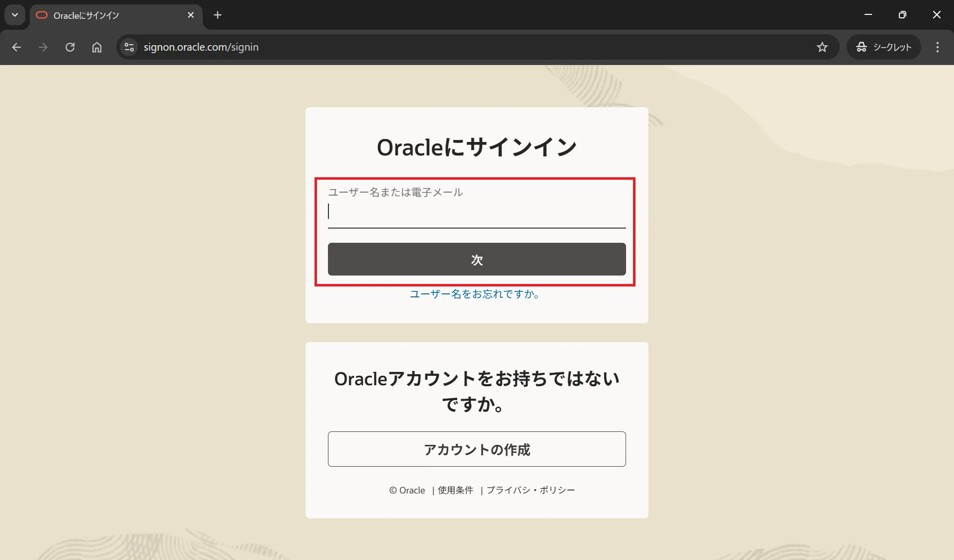
Task: Open a new browser tab
Action: click(x=218, y=15)
